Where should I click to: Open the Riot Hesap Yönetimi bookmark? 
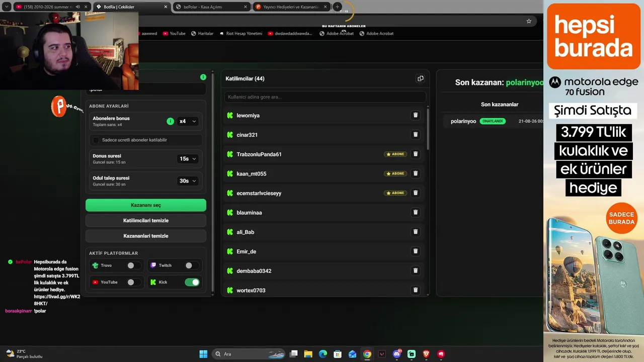tap(240, 33)
